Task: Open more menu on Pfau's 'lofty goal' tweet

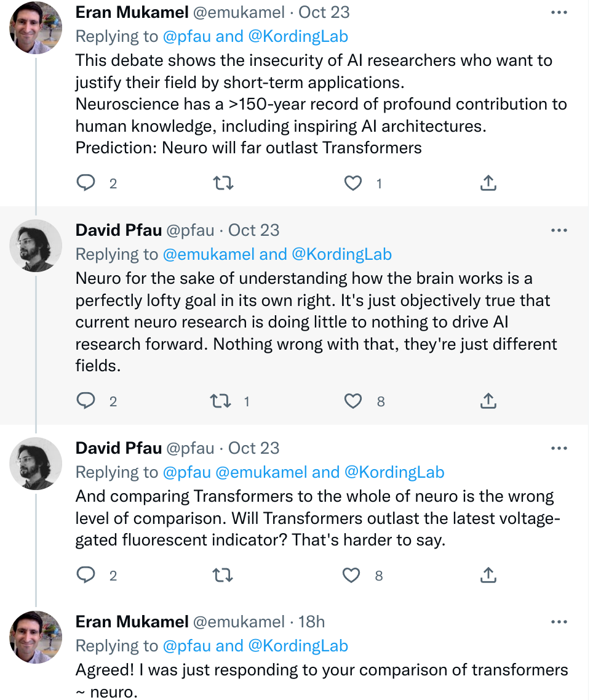Action: 559,231
